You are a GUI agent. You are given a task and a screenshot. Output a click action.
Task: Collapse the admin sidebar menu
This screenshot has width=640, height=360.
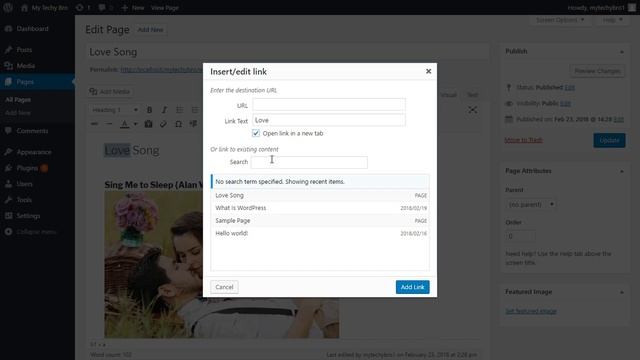click(36, 231)
